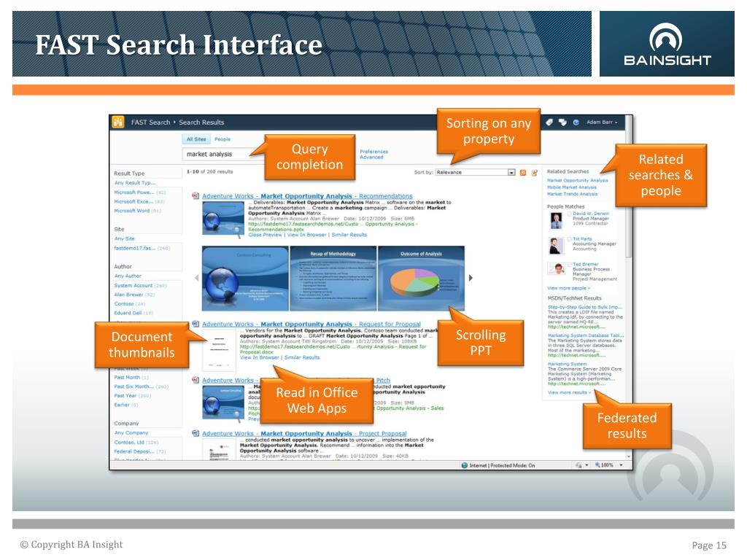Filter by Earlier date

(126, 405)
